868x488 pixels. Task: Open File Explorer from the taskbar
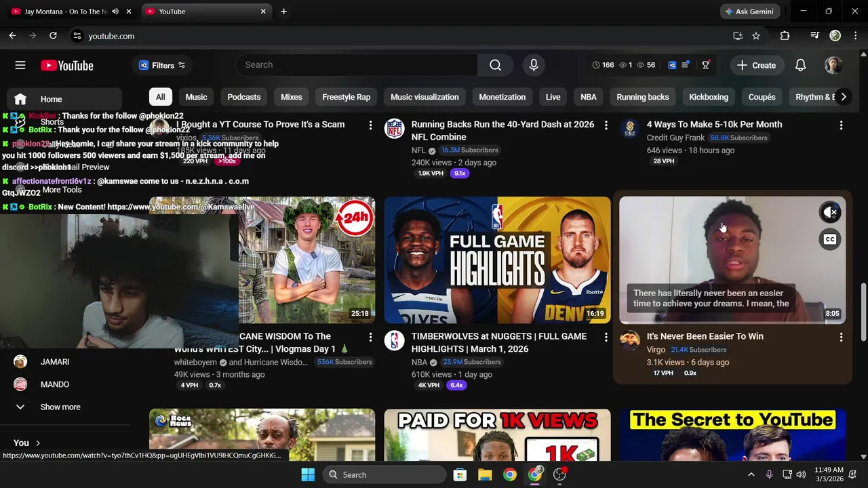point(485,474)
